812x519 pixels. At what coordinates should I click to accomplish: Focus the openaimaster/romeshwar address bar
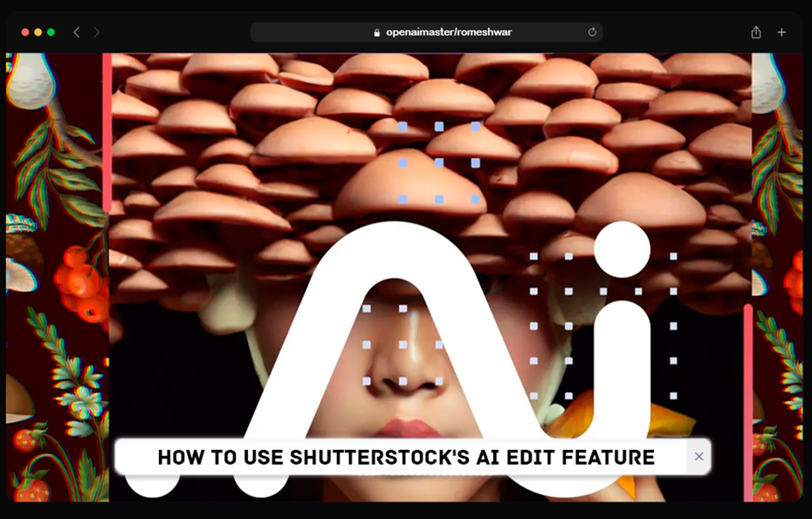[x=426, y=32]
